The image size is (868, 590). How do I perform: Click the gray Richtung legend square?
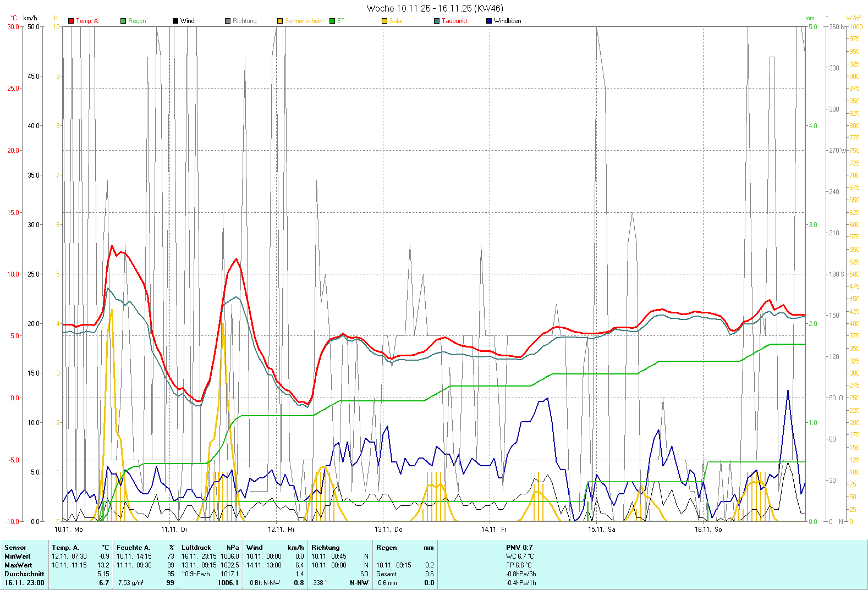(228, 21)
